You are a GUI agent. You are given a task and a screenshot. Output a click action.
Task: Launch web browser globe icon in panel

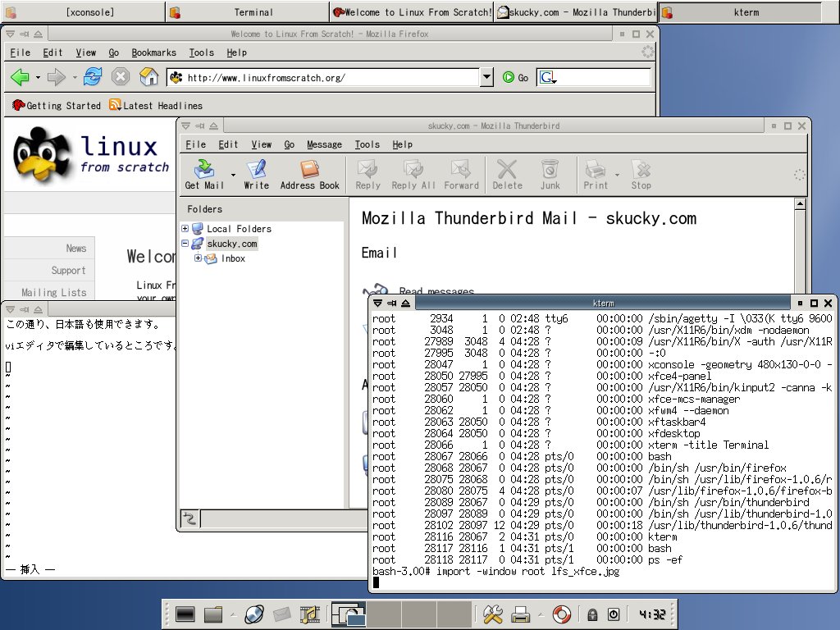click(254, 614)
